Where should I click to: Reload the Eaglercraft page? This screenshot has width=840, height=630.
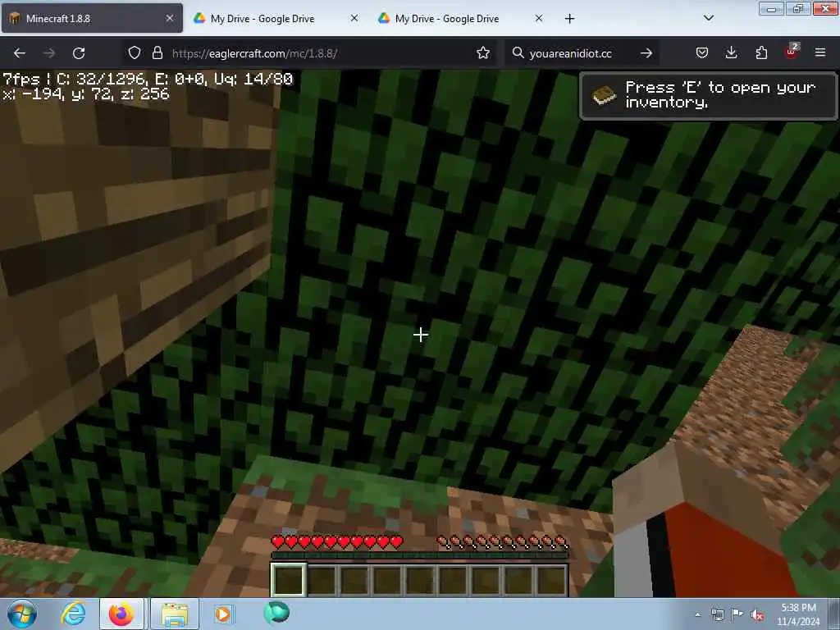79,53
